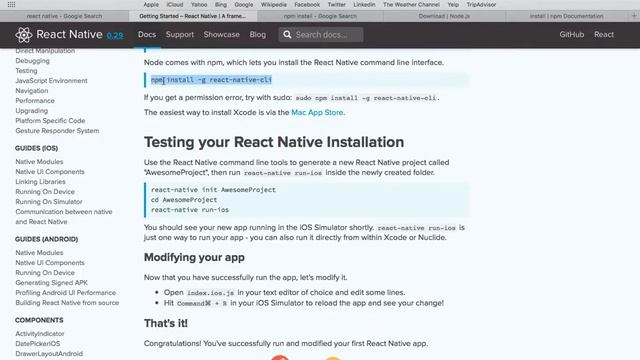Open Testing in the sidebar
The width and height of the screenshot is (640, 360).
coord(26,71)
